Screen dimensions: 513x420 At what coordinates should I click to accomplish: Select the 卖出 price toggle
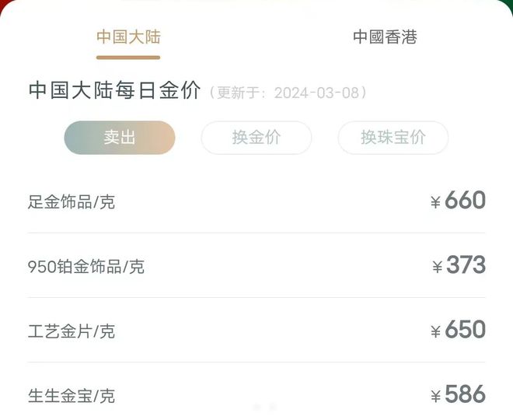pyautogui.click(x=120, y=138)
